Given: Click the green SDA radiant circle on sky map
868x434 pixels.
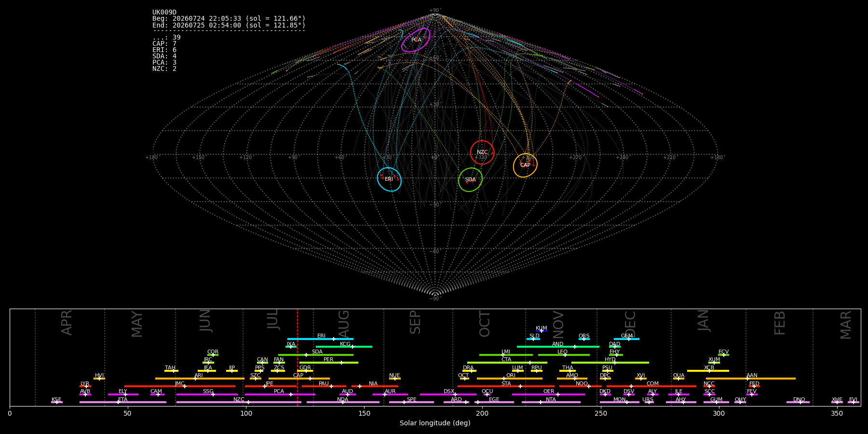Looking at the screenshot, I should (470, 180).
